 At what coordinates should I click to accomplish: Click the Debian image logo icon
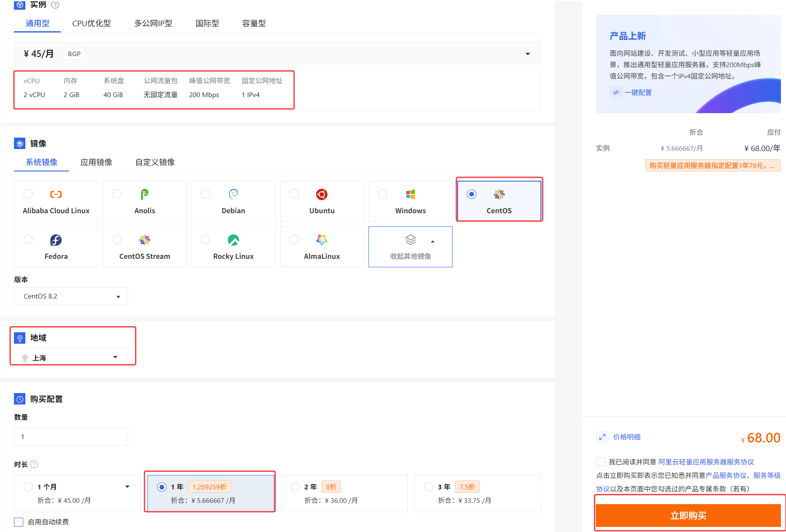(233, 194)
